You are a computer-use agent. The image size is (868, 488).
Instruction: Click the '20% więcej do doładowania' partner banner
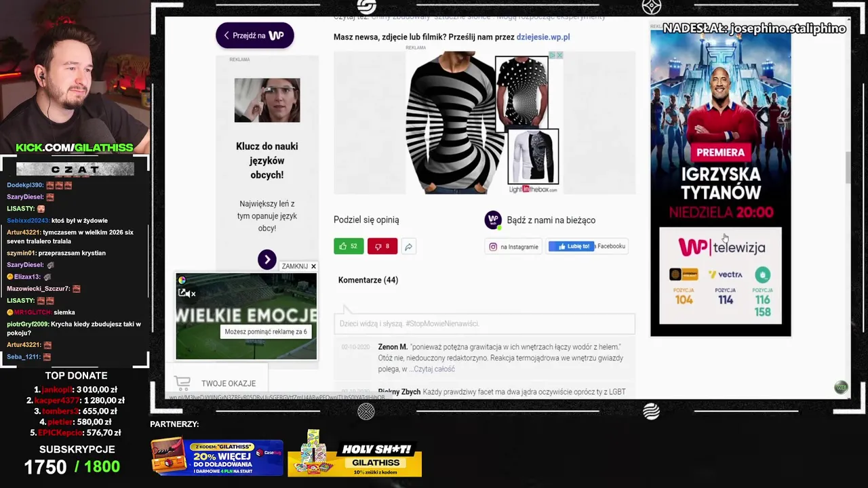tap(217, 457)
